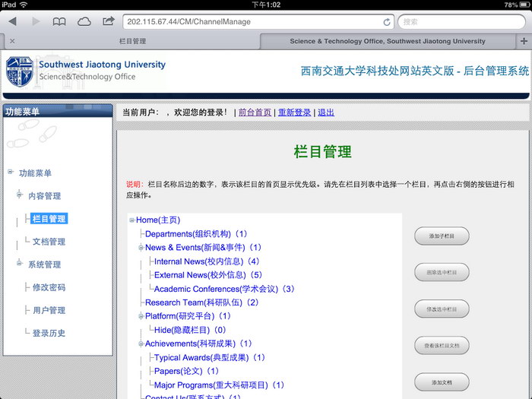This screenshot has height=399, width=532.
Task: Tap the iPad battery indicator
Action: (x=524, y=5)
